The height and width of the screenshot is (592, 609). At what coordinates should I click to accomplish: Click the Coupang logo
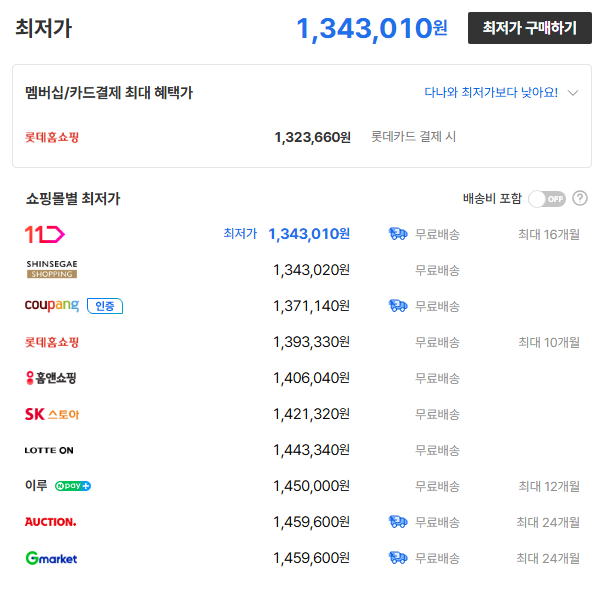tap(52, 305)
